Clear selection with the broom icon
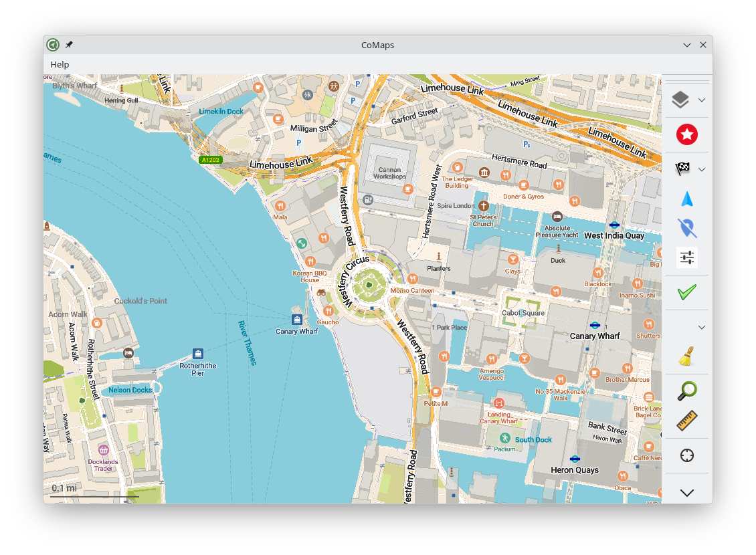The height and width of the screenshot is (555, 756). coord(686,356)
